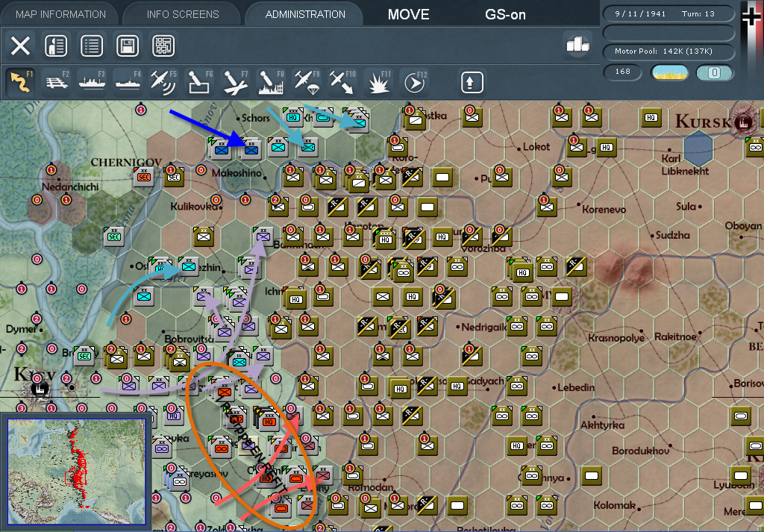Click the Schors town label

pos(256,118)
